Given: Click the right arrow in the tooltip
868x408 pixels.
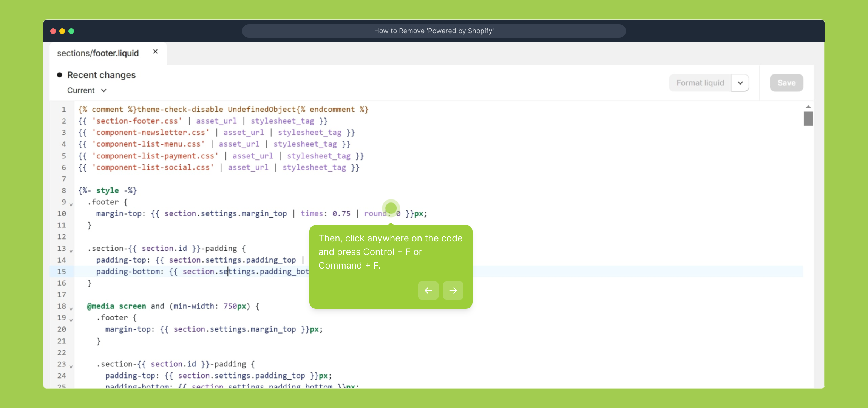Looking at the screenshot, I should [453, 291].
